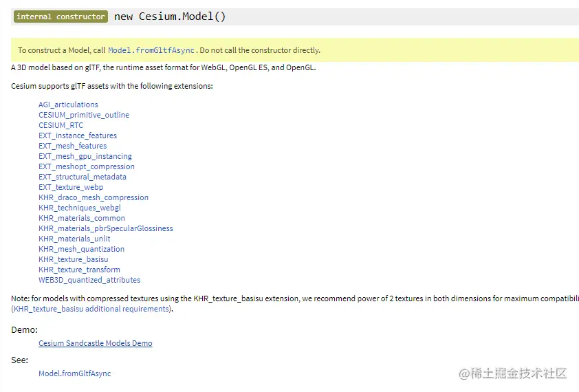Open the KHR_materials_common link
This screenshot has width=579, height=392.
pyautogui.click(x=82, y=219)
